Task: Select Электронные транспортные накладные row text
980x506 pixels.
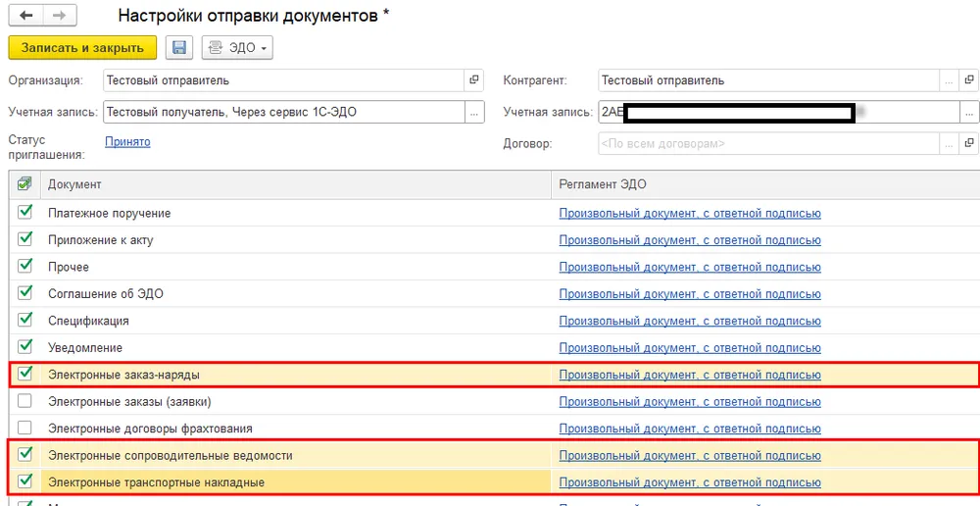Action: (x=156, y=482)
